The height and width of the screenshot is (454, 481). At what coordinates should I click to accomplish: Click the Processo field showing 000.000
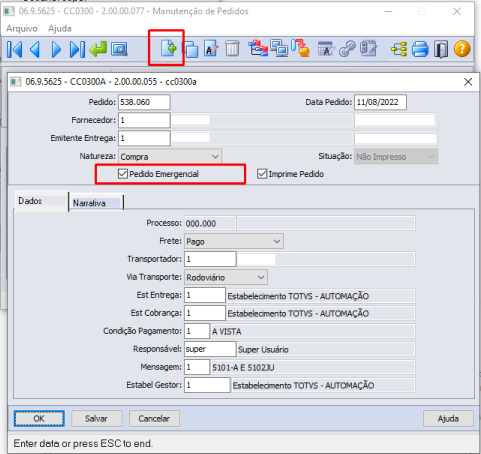(210, 223)
